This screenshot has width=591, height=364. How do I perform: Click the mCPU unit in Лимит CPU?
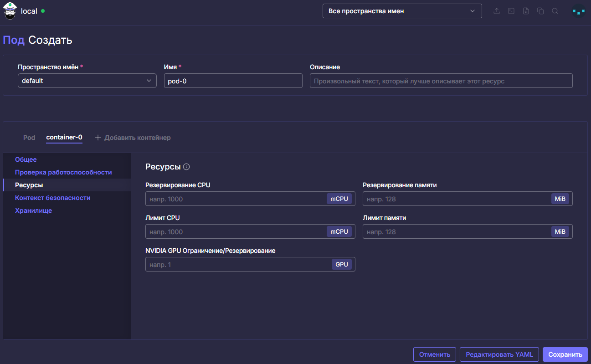339,231
